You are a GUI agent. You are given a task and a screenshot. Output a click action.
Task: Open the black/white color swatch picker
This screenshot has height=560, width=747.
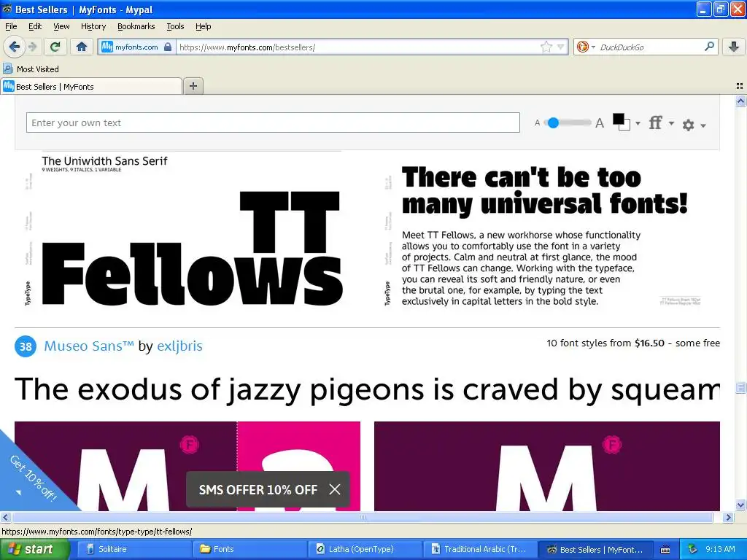click(622, 122)
